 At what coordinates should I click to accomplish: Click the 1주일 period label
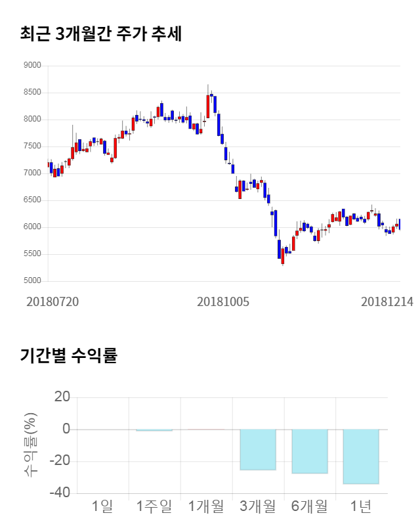154,506
